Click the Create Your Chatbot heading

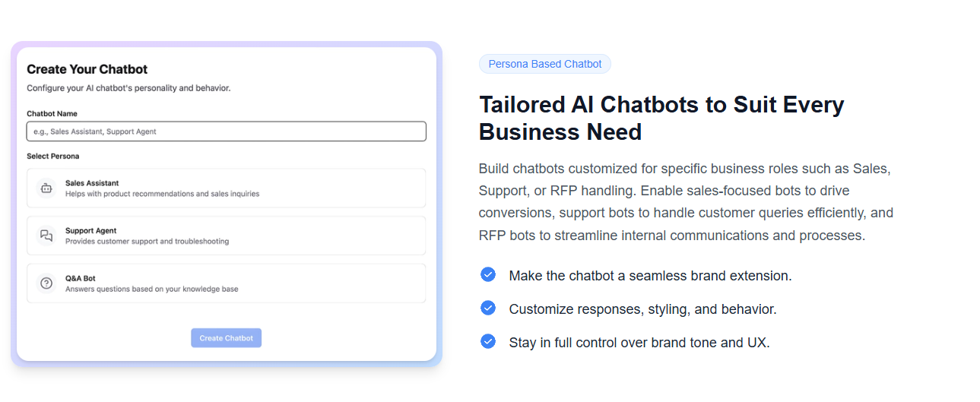pyautogui.click(x=87, y=70)
